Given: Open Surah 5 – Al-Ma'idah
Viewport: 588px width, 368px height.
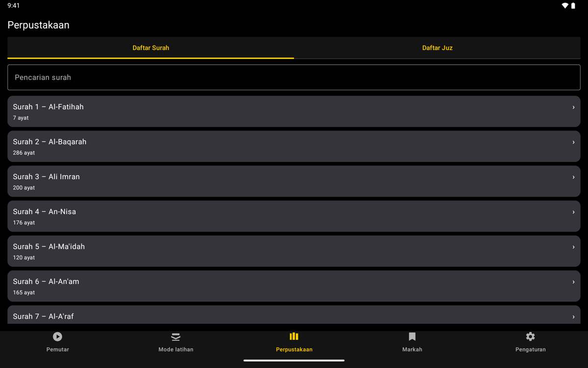Looking at the screenshot, I should click(294, 251).
